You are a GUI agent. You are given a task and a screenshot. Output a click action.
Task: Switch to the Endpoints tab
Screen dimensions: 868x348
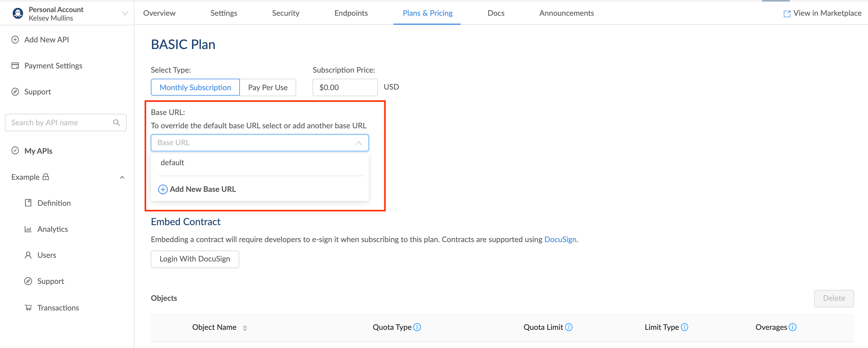click(351, 13)
